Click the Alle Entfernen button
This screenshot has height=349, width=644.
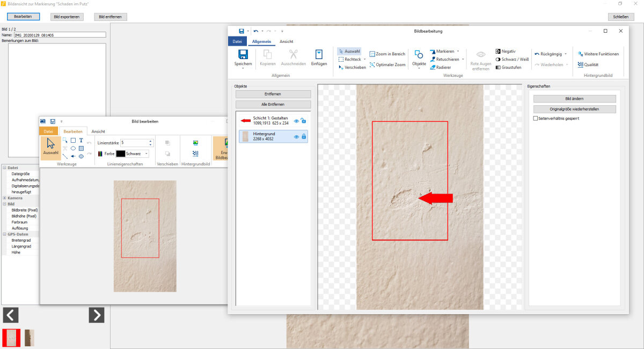(x=273, y=104)
